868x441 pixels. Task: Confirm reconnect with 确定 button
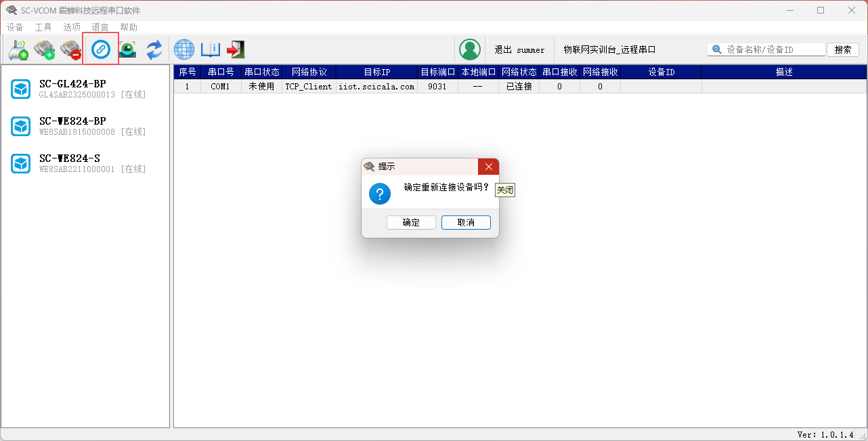[x=411, y=223]
